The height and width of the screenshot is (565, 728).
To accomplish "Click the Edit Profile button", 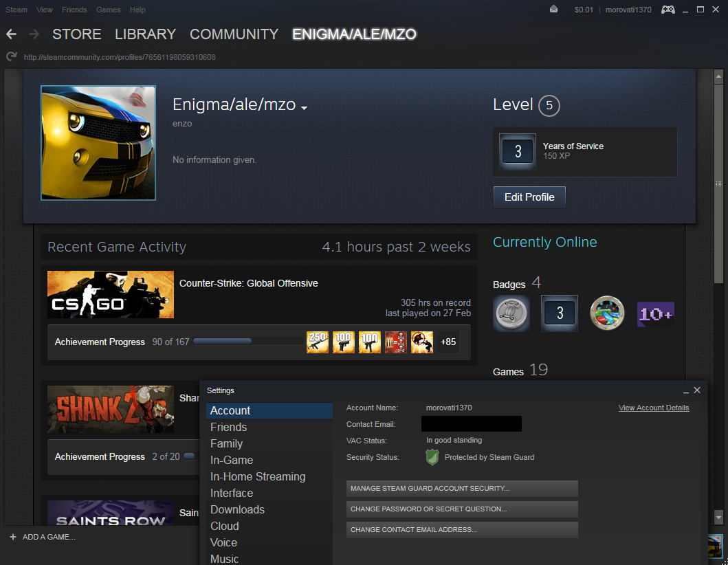I will pyautogui.click(x=529, y=197).
